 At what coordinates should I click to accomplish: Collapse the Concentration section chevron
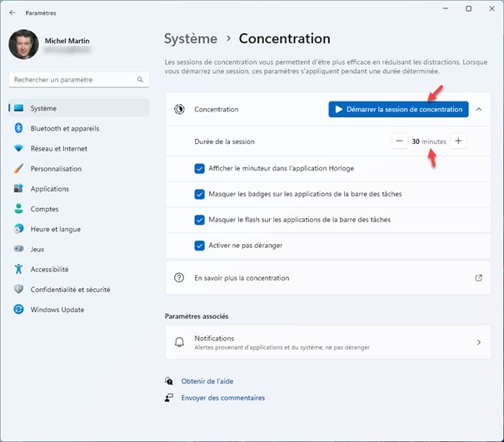pos(479,109)
